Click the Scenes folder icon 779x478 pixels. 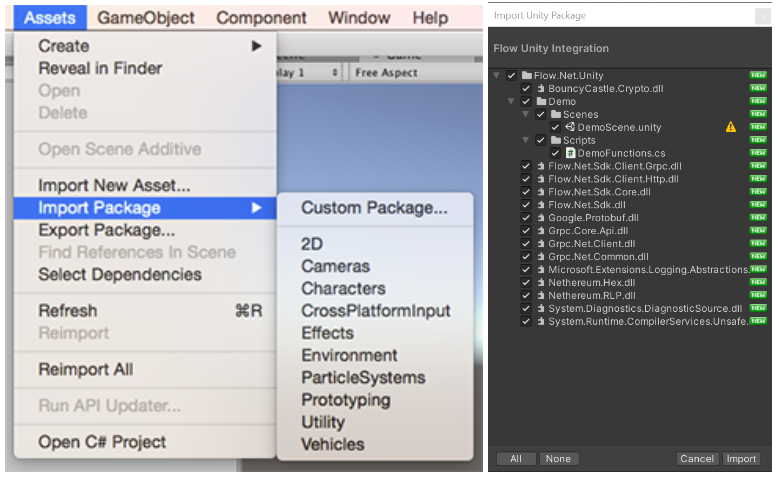[x=556, y=114]
